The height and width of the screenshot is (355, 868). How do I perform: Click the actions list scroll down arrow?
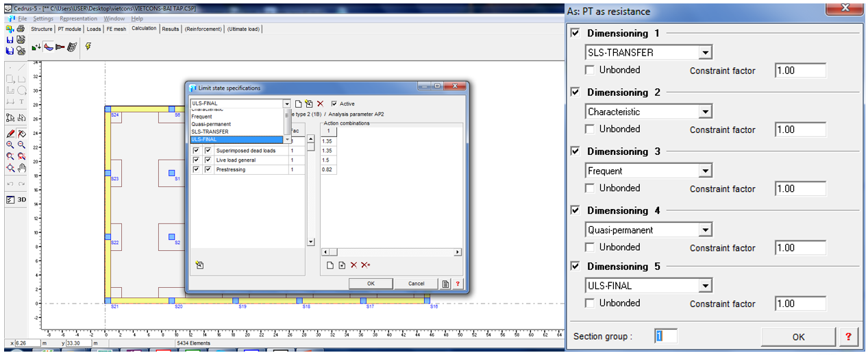(310, 242)
